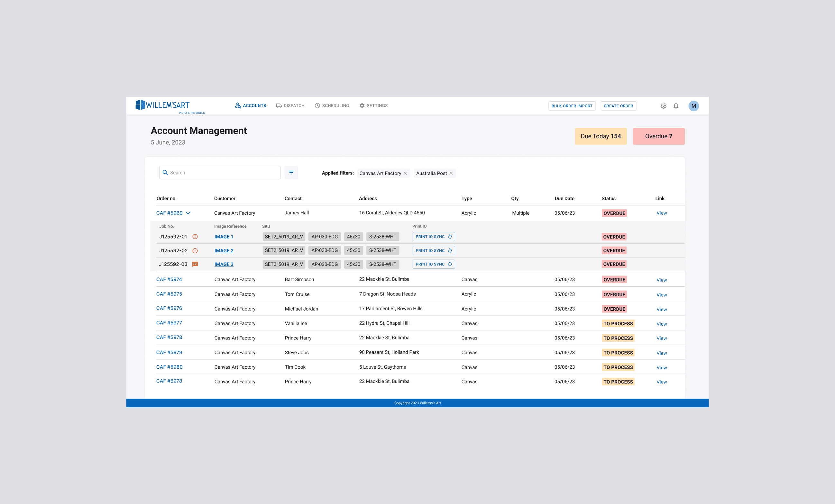
Task: Click the search magnifier icon
Action: pyautogui.click(x=165, y=172)
